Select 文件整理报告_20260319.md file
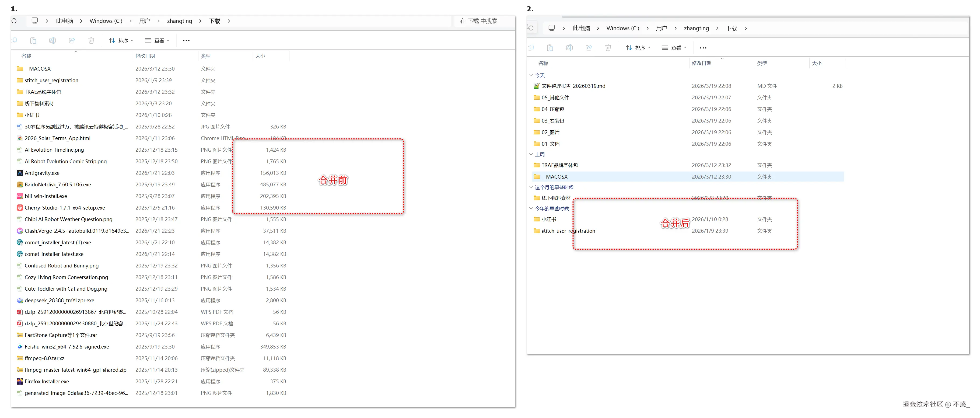 click(573, 86)
